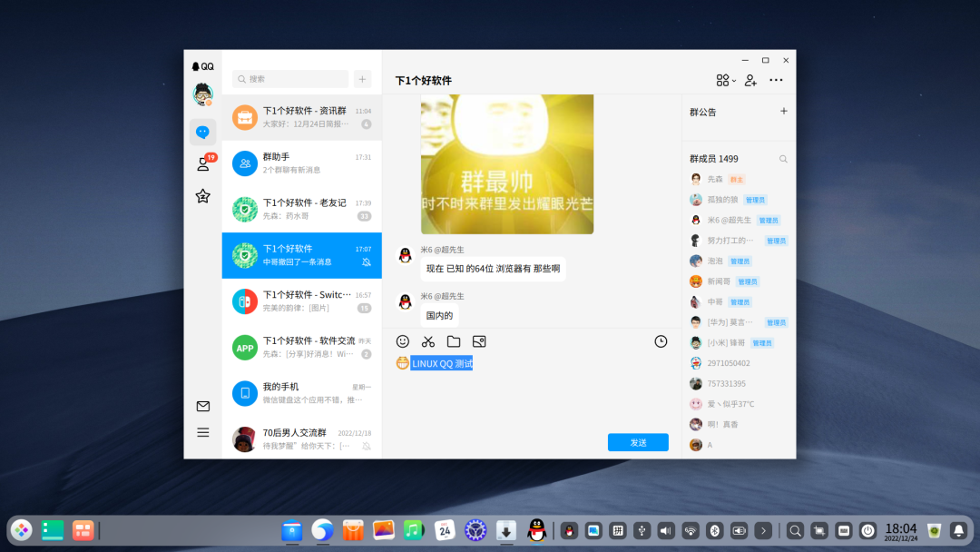Open the 下1个好软件 - 软件交流 conversation
This screenshot has width=980, height=552.
[302, 347]
